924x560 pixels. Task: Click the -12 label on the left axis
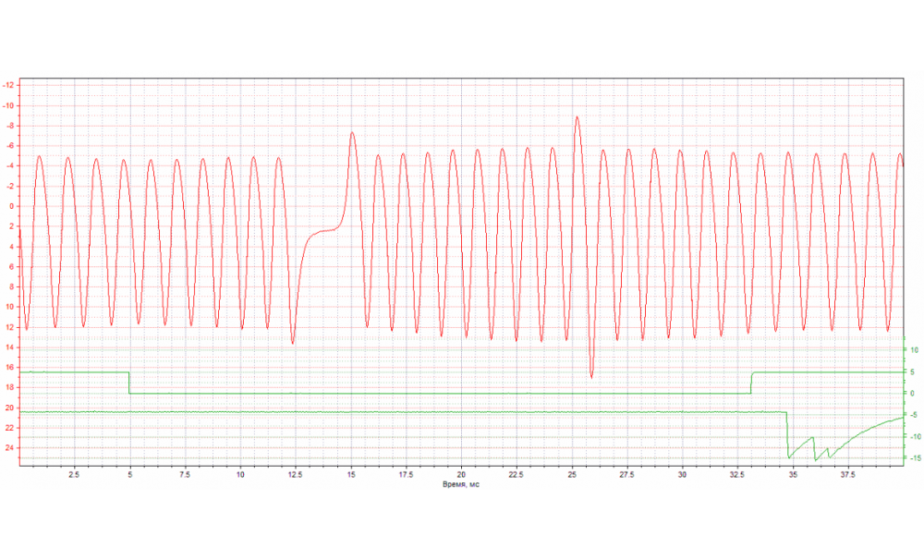9,85
